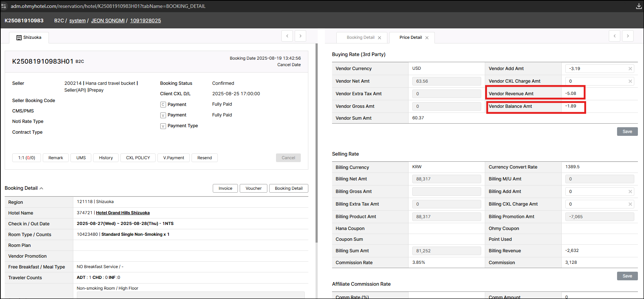This screenshot has width=644, height=299.
Task: Go to next tab in left panel
Action: tap(300, 36)
